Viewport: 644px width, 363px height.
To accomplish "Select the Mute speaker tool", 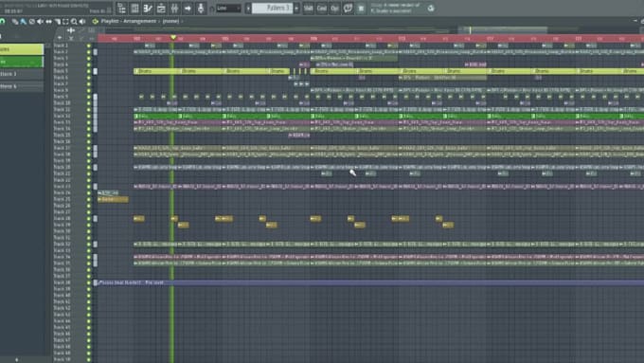I will click(x=40, y=22).
